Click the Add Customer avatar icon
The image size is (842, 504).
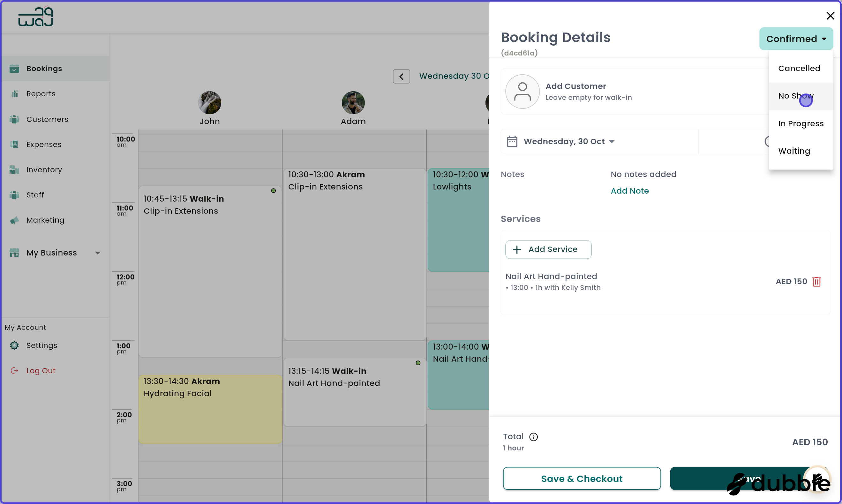pos(522,91)
